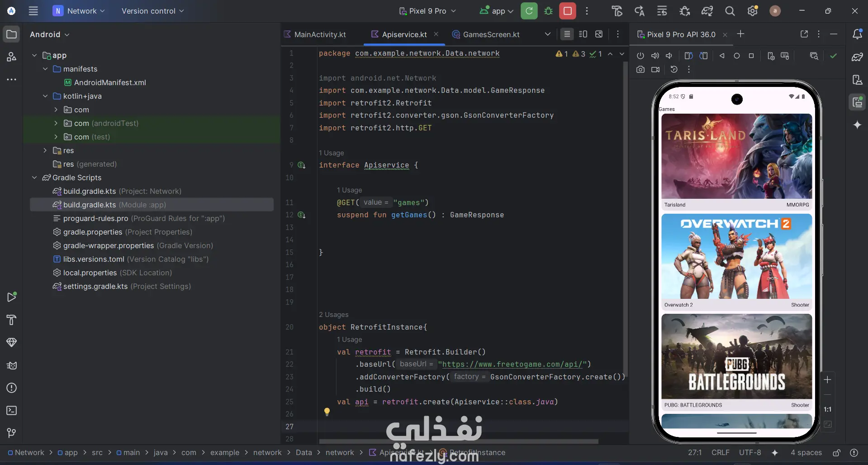Open the app run configuration dropdown
The height and width of the screenshot is (465, 868).
(497, 11)
